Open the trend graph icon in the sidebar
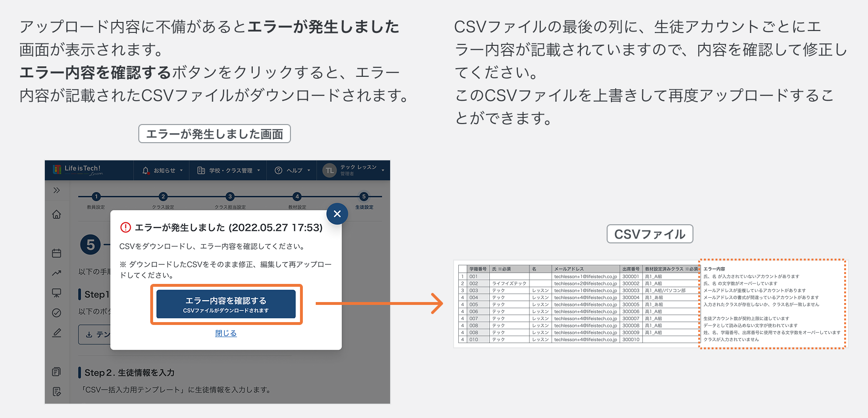The width and height of the screenshot is (868, 418). click(x=57, y=273)
